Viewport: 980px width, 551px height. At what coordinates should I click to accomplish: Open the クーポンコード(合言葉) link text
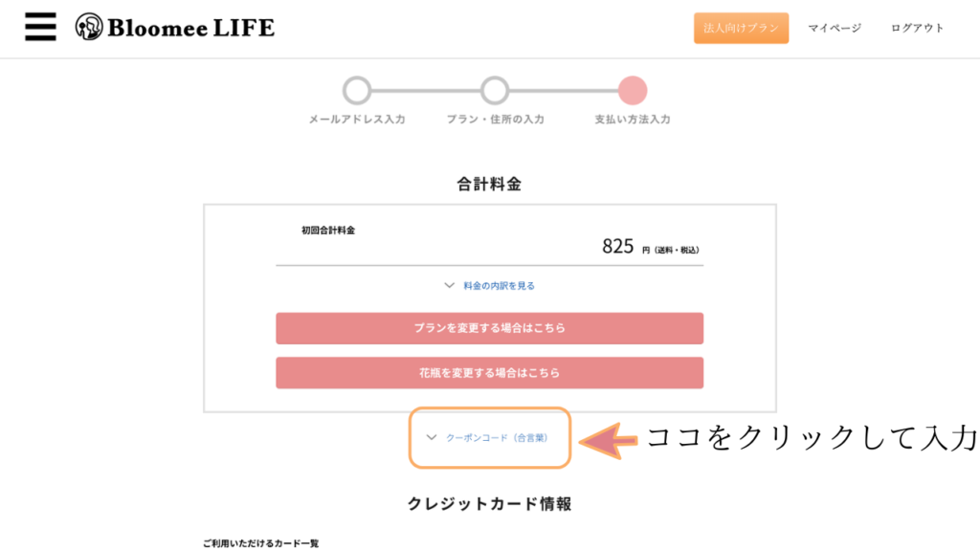pyautogui.click(x=497, y=438)
